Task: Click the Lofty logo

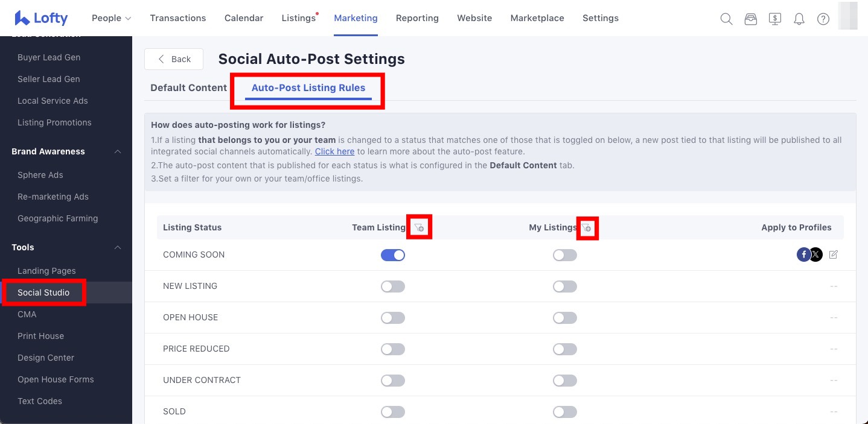Action: click(41, 18)
